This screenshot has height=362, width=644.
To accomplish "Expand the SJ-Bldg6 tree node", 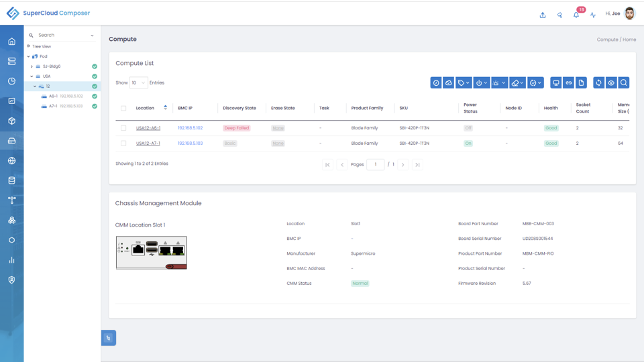I will pyautogui.click(x=32, y=66).
